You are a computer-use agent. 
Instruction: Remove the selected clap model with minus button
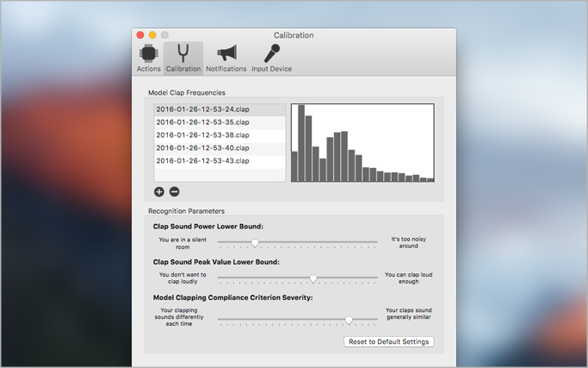[x=175, y=192]
